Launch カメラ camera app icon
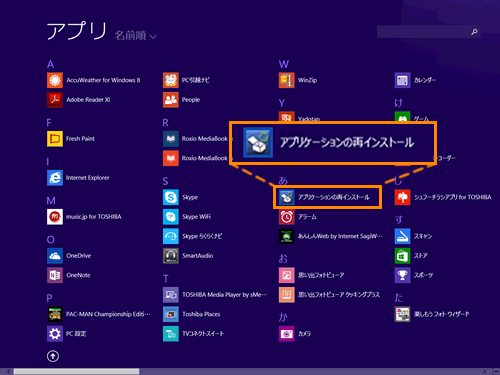The width and height of the screenshot is (500, 375). 287,334
